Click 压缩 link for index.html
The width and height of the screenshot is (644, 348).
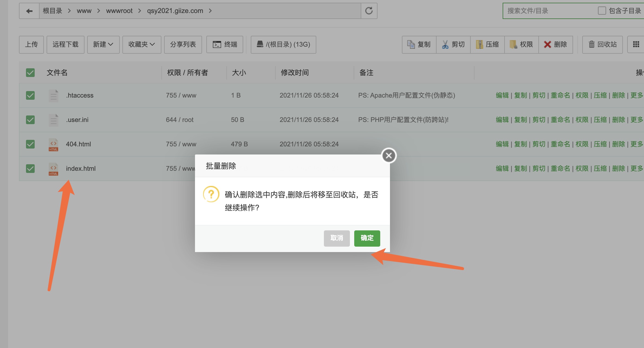(600, 169)
